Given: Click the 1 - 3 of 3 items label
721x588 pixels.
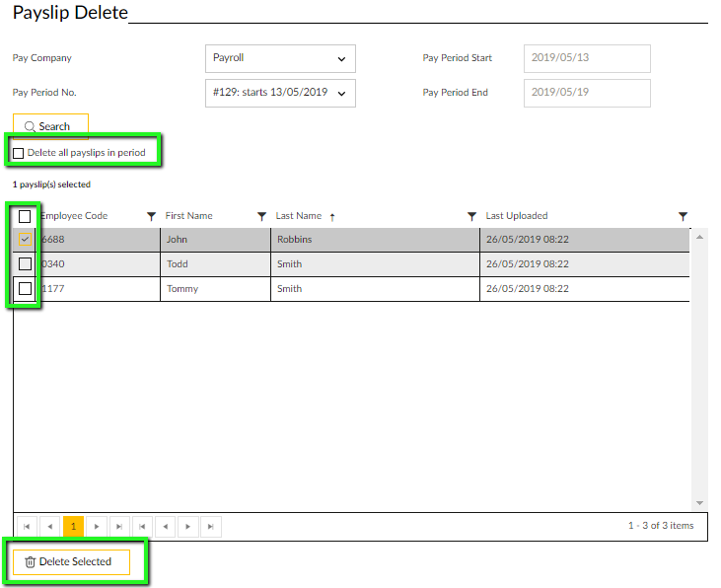Looking at the screenshot, I should coord(661,526).
